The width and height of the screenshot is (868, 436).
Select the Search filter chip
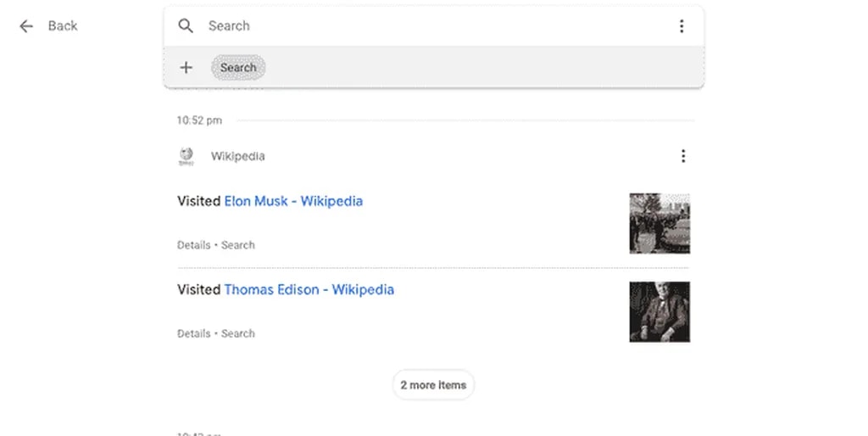pos(238,68)
